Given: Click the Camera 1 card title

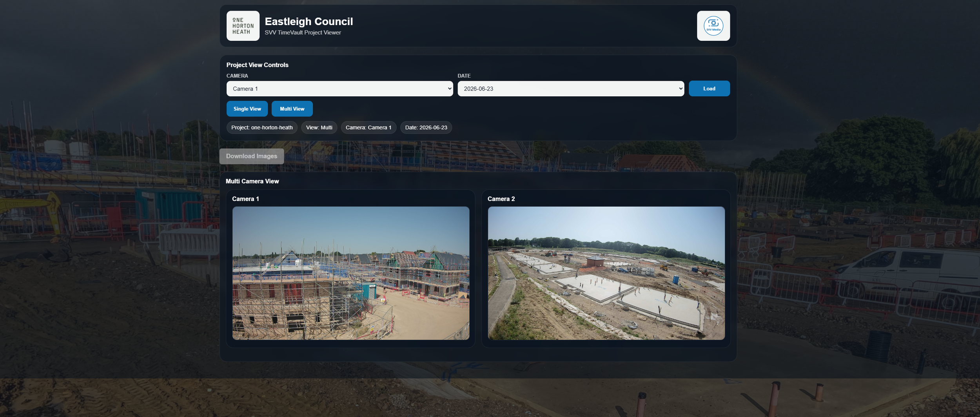Looking at the screenshot, I should [x=245, y=199].
